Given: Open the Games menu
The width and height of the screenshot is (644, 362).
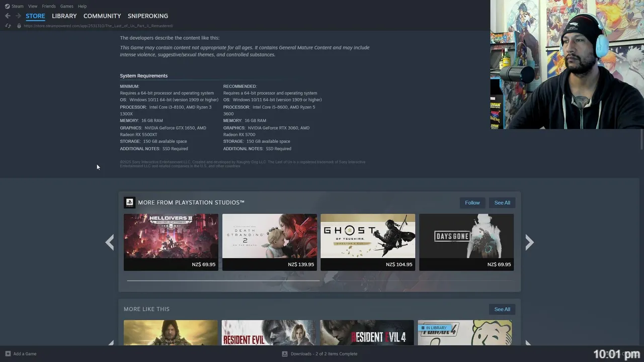Looking at the screenshot, I should click(x=66, y=6).
